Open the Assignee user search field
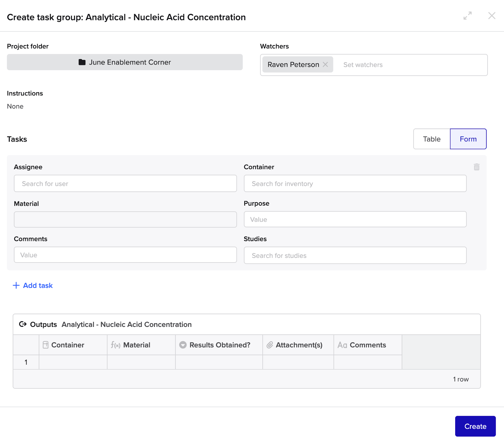Viewport: 504px width, 443px height. point(125,184)
